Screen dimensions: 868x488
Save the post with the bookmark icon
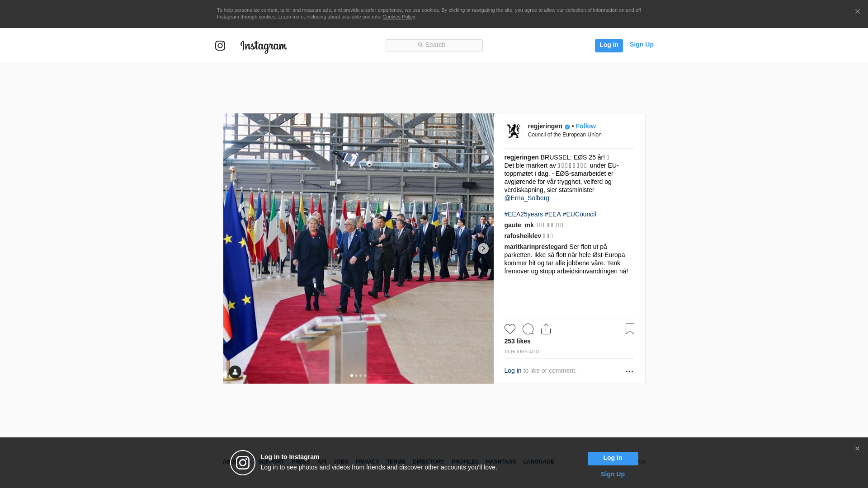tap(630, 329)
